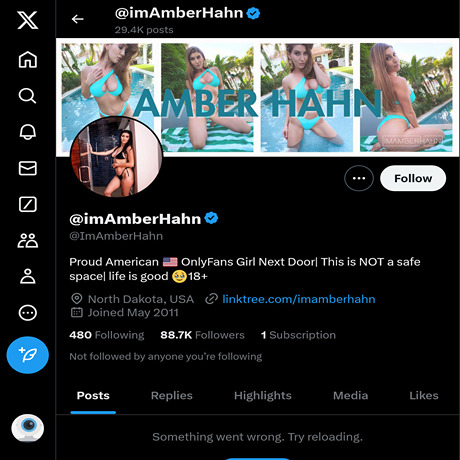Go back using the left arrow

[77, 19]
